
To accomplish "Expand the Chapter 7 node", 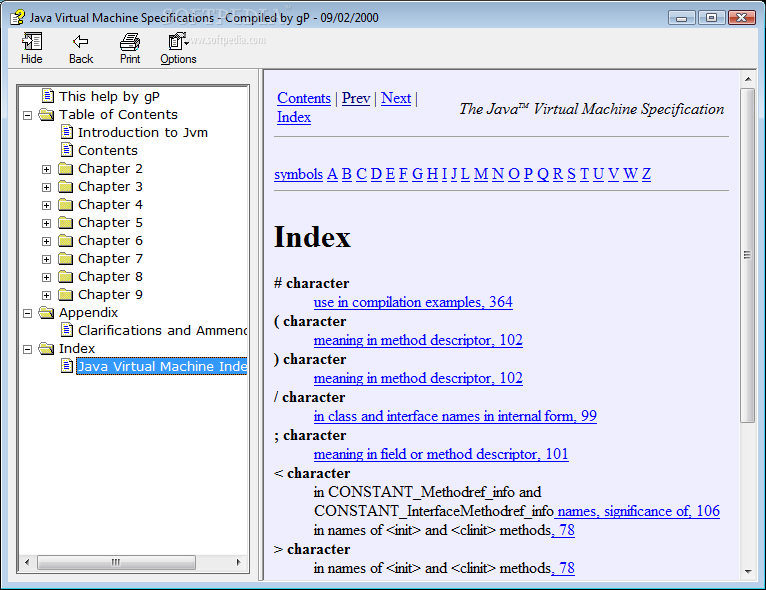I will 46,259.
